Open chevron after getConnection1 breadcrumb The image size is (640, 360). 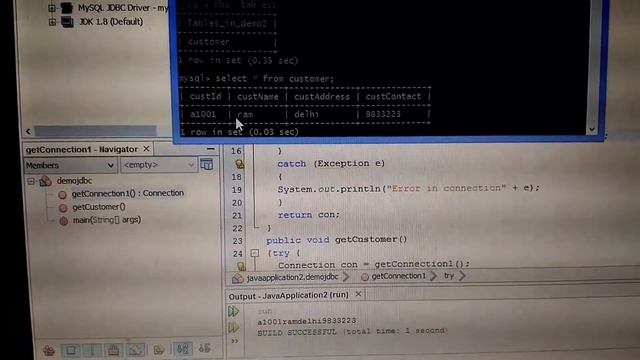(433, 276)
